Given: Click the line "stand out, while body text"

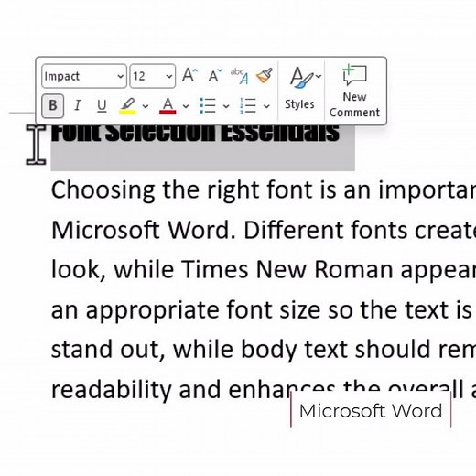Looking at the screenshot, I should tap(264, 349).
